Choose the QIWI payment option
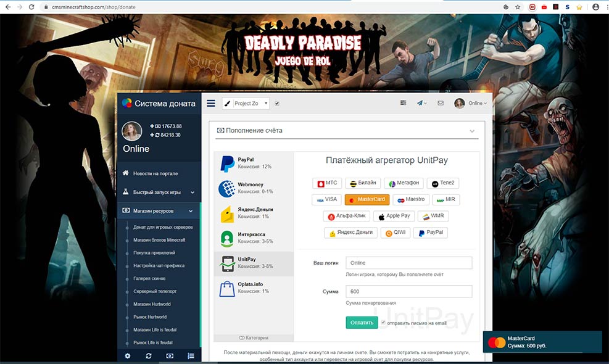 [395, 233]
